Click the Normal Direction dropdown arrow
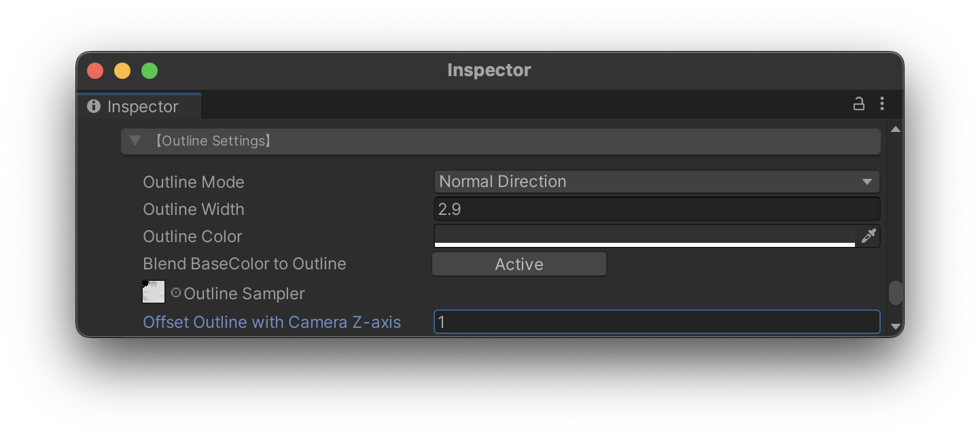 (x=867, y=182)
